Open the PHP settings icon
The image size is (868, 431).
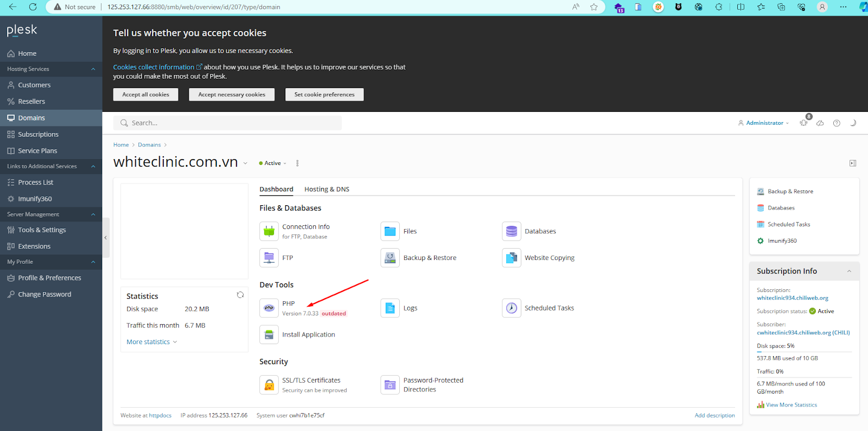[x=269, y=308]
